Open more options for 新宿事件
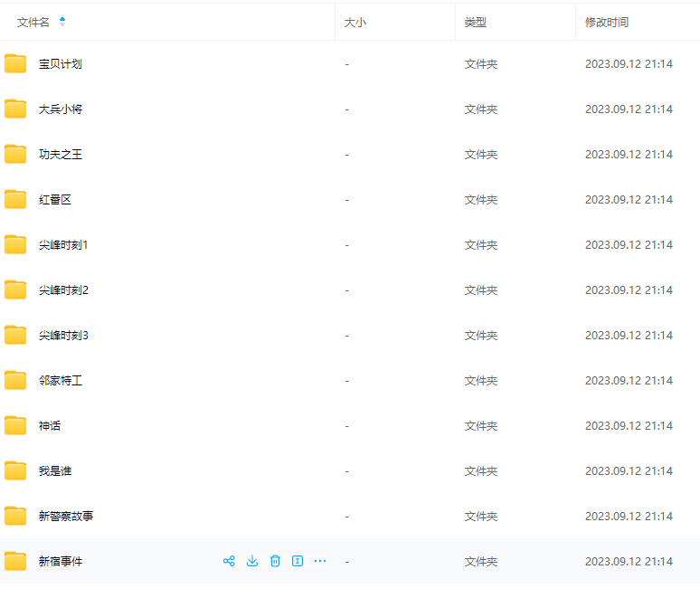This screenshot has height=598, width=700. coord(320,561)
